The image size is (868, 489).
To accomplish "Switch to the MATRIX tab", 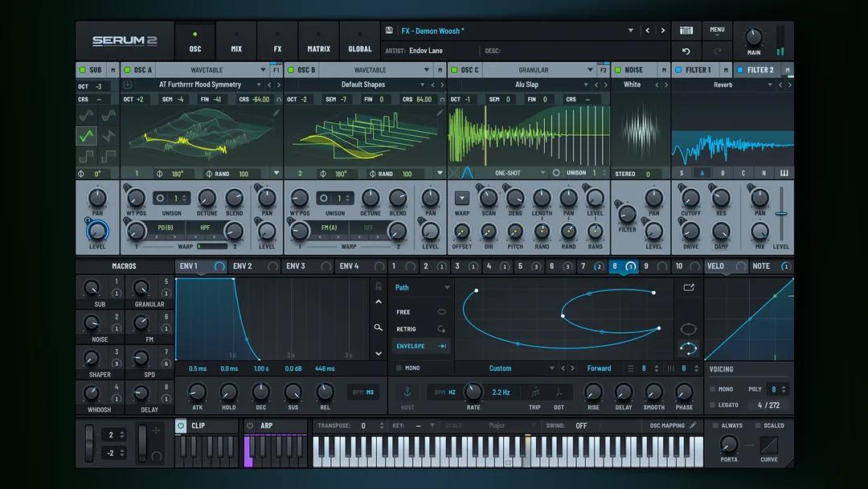I will tap(318, 48).
